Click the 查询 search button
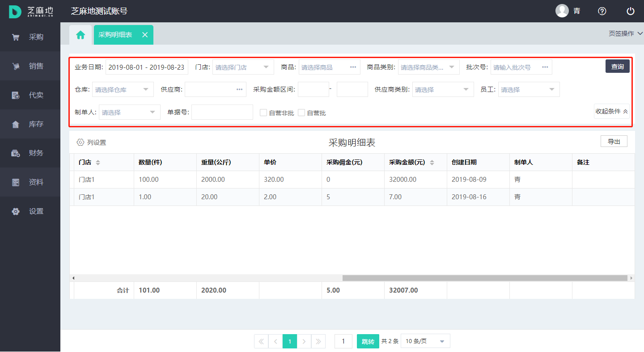This screenshot has height=352, width=644. pos(618,66)
